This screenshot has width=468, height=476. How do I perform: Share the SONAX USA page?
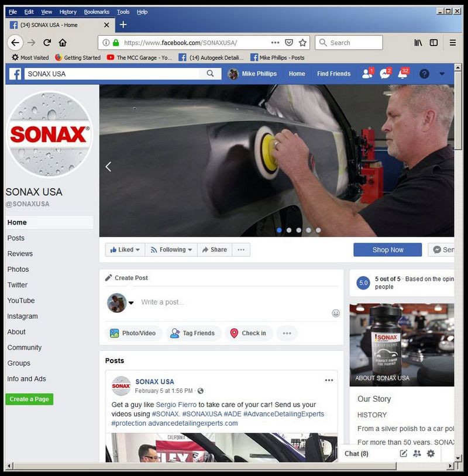tap(215, 250)
